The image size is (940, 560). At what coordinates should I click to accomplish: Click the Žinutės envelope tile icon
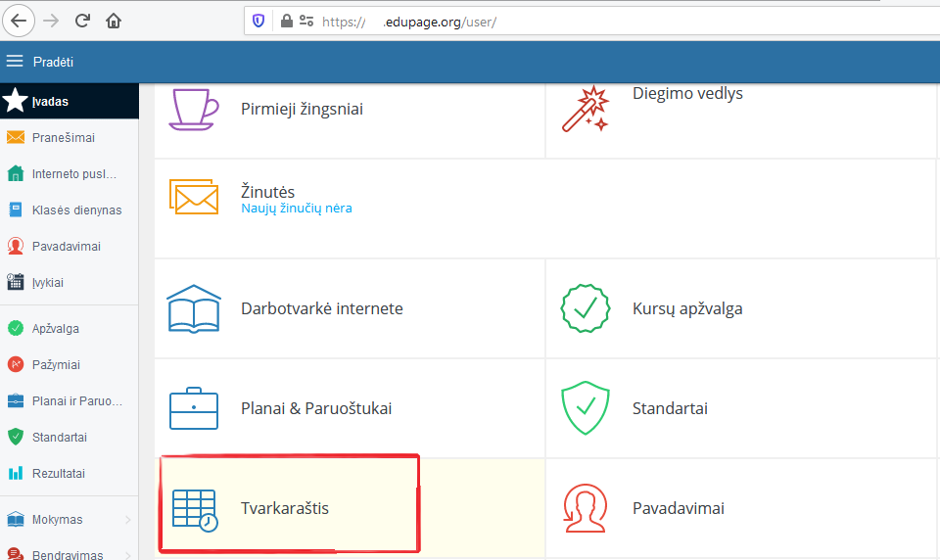[194, 197]
